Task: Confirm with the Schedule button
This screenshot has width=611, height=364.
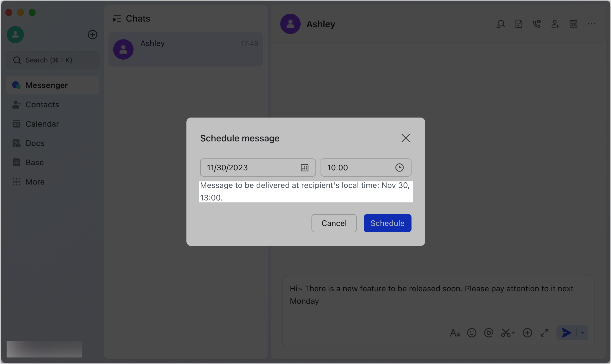Action: click(x=387, y=223)
